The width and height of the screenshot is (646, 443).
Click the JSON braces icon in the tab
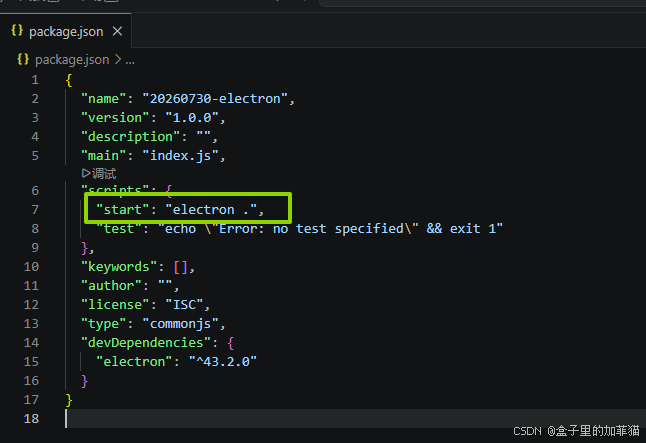click(17, 30)
